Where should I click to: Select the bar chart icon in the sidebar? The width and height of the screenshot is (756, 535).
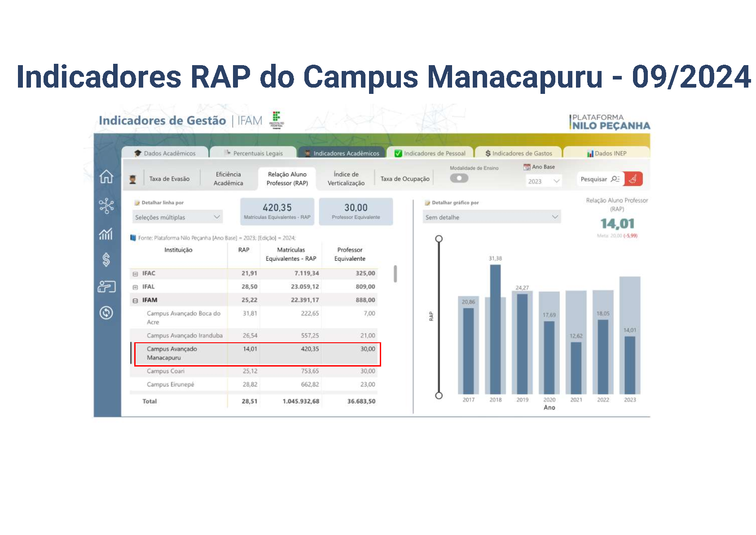(x=106, y=234)
